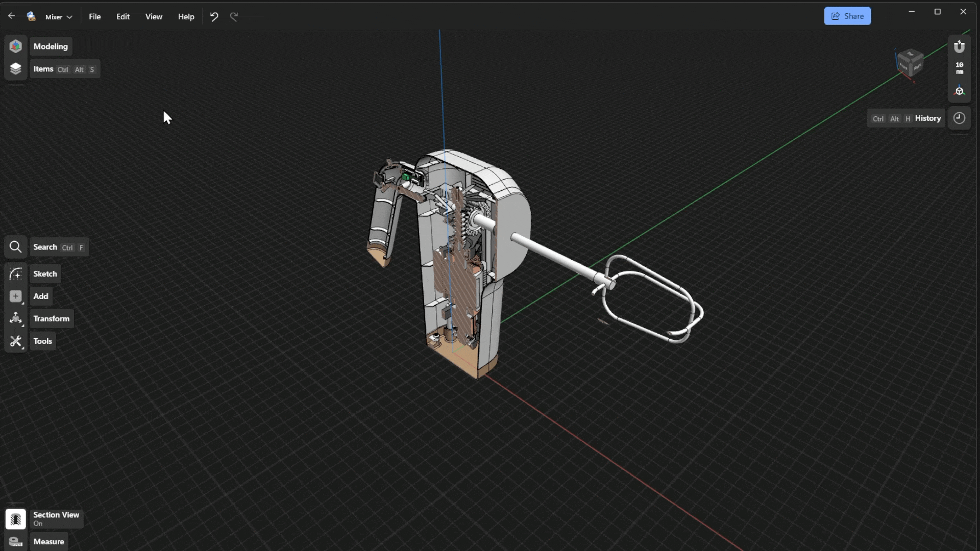Open the Mixer document dropdown
Viewport: 980px width, 551px height.
click(59, 17)
